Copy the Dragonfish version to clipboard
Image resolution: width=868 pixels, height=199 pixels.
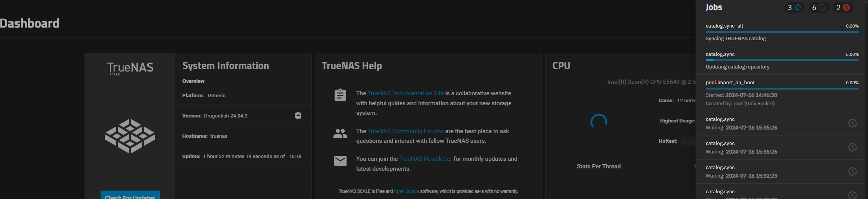298,116
